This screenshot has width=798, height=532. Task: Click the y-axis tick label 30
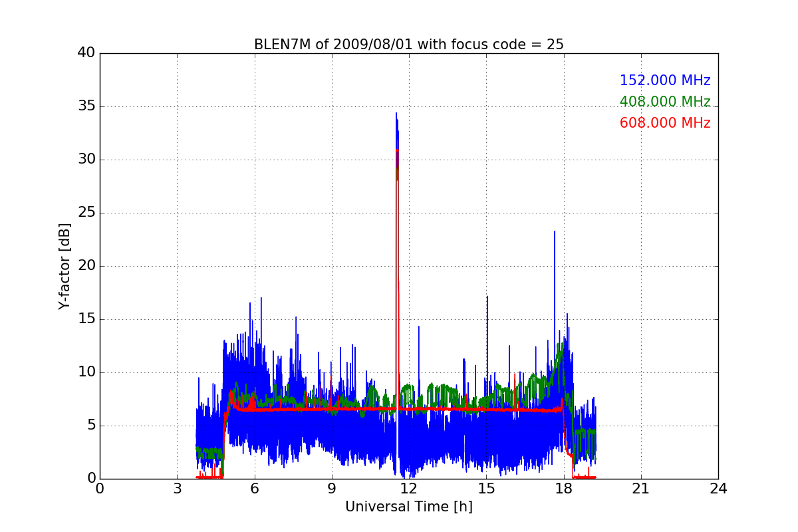click(x=86, y=160)
